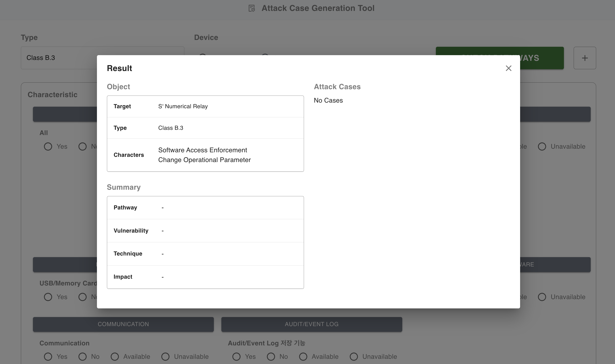Choose Unavailable under Communication

click(165, 356)
